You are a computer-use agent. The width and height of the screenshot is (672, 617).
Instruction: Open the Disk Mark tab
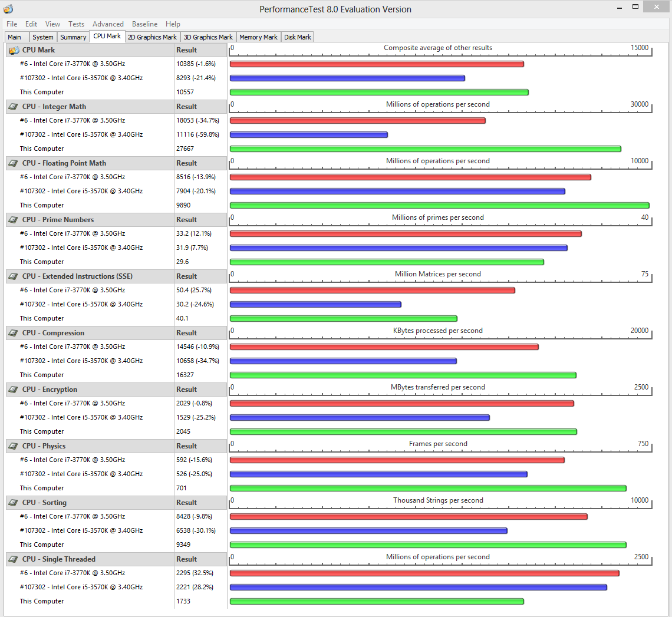coord(298,37)
